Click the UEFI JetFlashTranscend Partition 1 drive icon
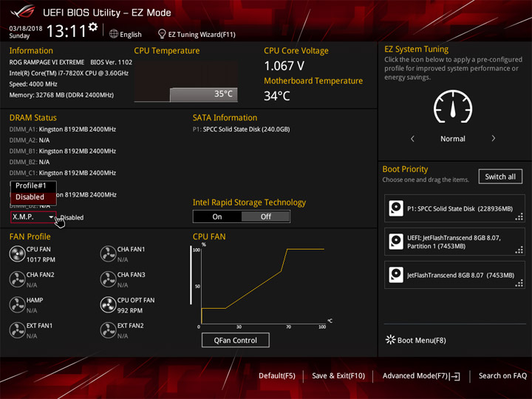Image resolution: width=532 pixels, height=399 pixels. point(396,242)
